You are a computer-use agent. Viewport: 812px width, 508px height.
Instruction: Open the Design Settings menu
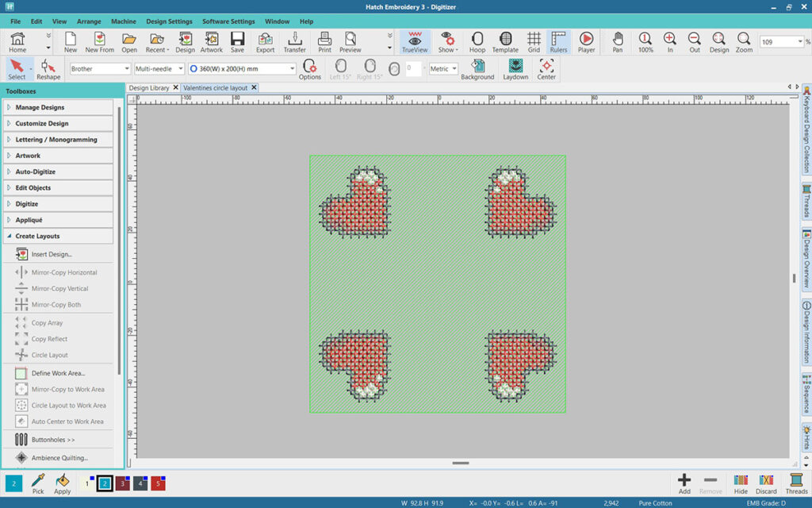tap(169, 21)
